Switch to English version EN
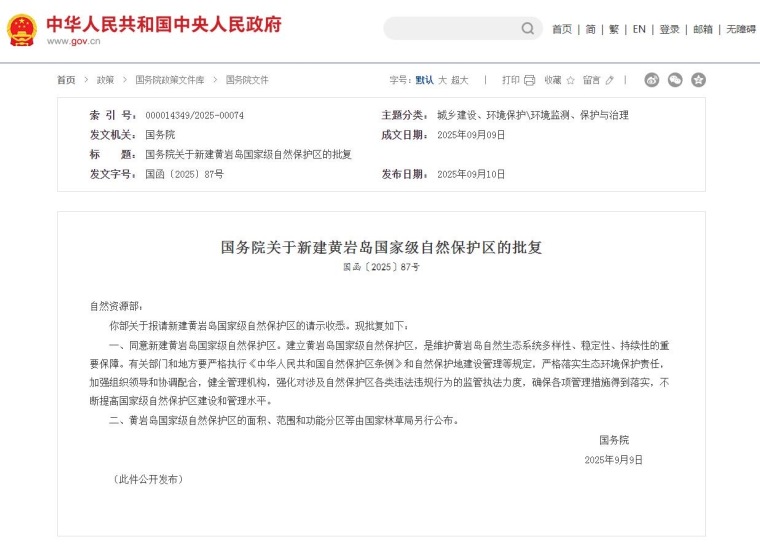Viewport: 760px width, 545px height. click(x=639, y=30)
